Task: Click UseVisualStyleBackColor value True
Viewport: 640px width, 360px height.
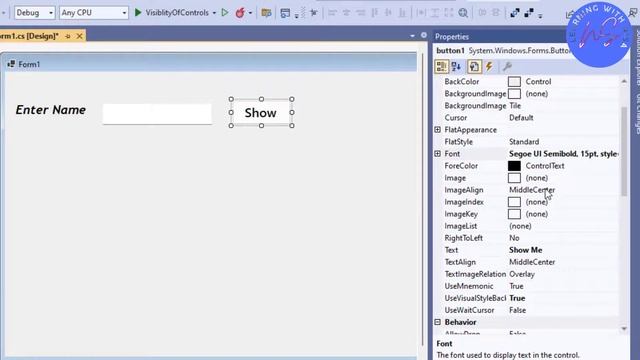Action: tap(517, 298)
